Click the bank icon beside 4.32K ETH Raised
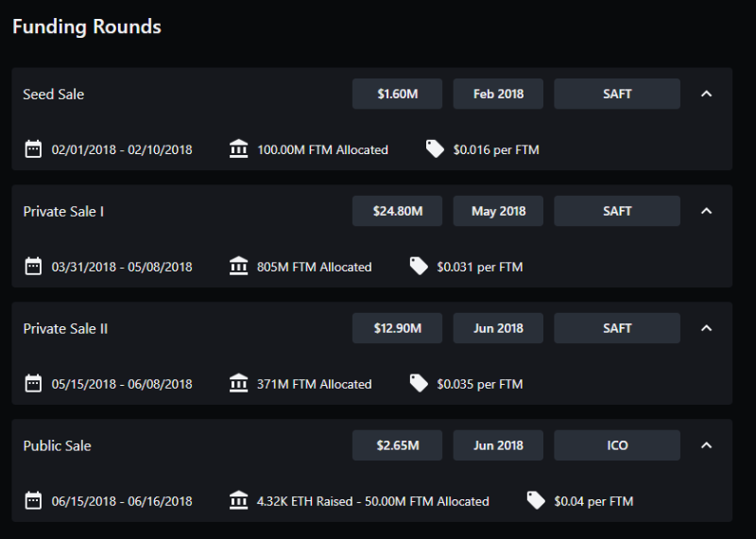The width and height of the screenshot is (756, 539). point(239,501)
